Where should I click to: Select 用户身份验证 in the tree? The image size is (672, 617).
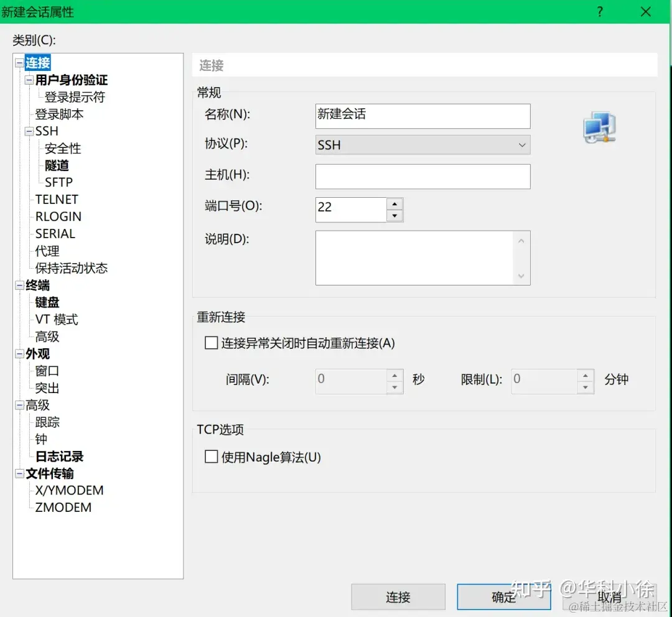coord(71,80)
